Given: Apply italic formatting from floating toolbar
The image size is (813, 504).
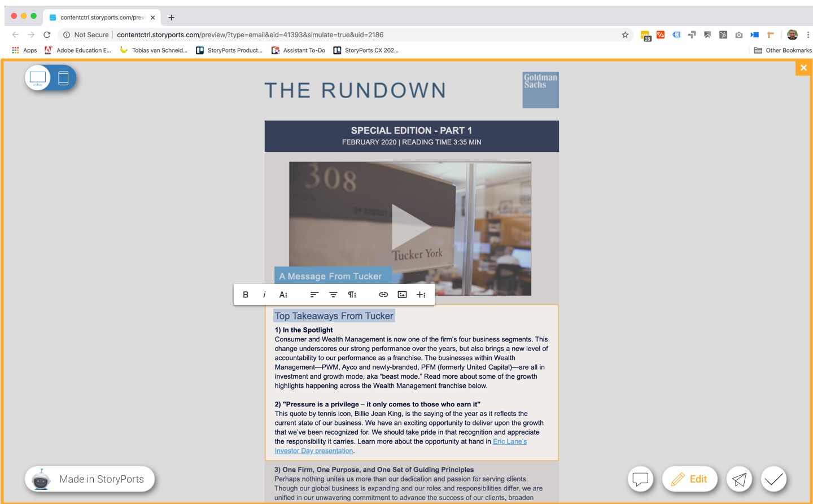Looking at the screenshot, I should point(264,295).
